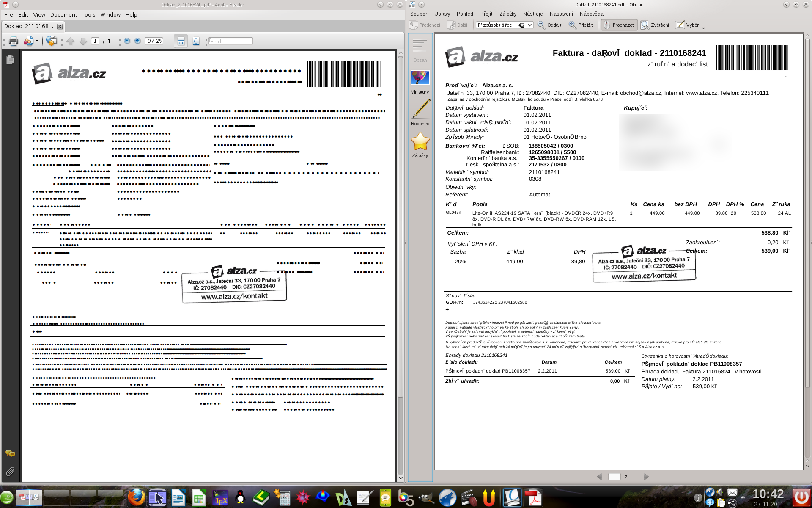Image resolution: width=812 pixels, height=508 pixels.
Task: Go to previous page arrow at Okular bottom bar
Action: 599,477
